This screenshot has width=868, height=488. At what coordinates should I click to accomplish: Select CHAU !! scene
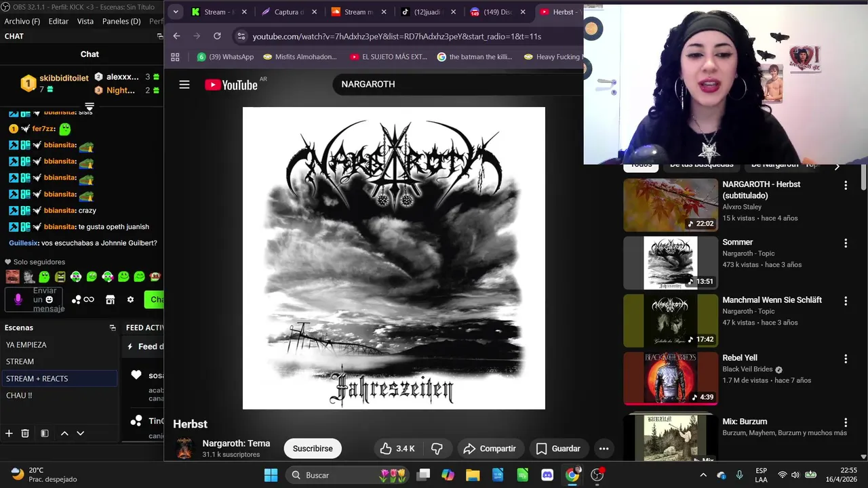tap(59, 396)
